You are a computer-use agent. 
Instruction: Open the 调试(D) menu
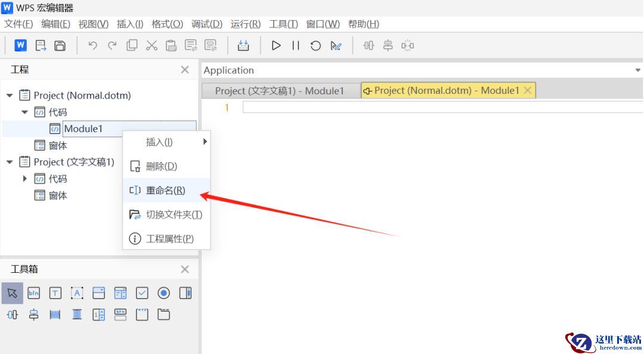pos(206,24)
